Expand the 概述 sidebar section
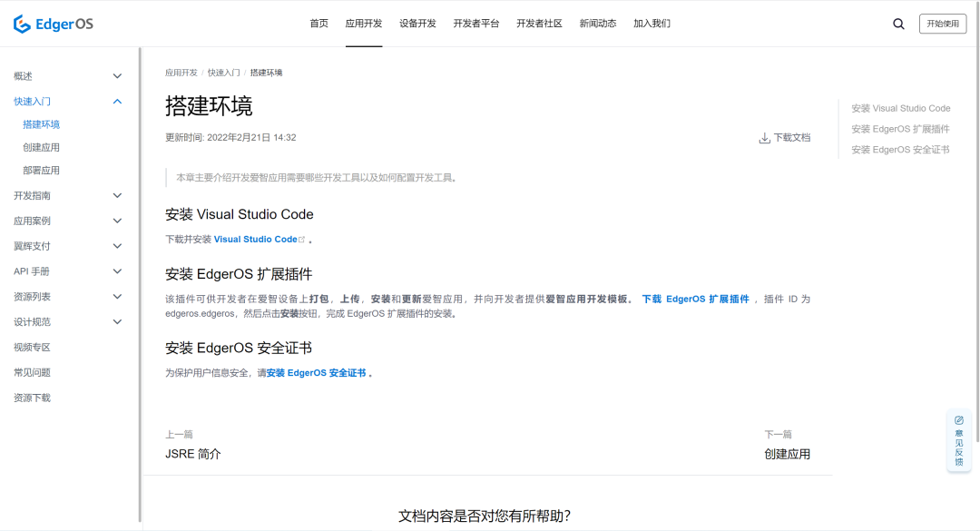The width and height of the screenshot is (980, 531). (x=117, y=76)
